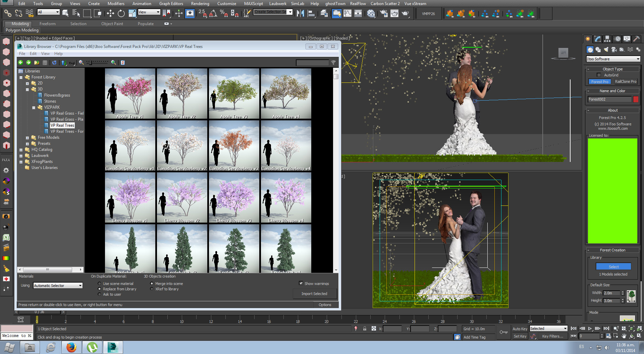The height and width of the screenshot is (354, 644).
Task: Choose the Ask to user option
Action: point(99,294)
